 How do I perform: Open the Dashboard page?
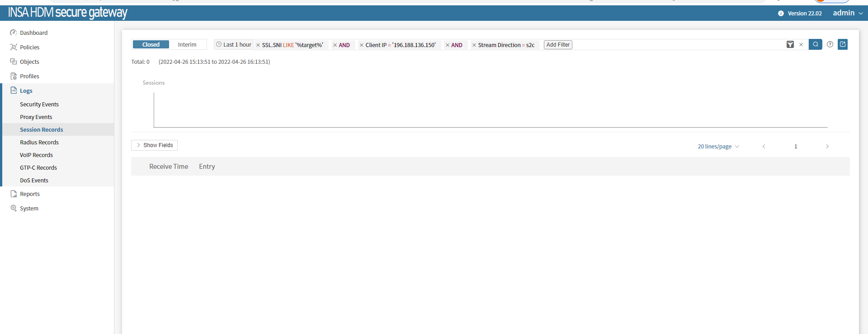(x=33, y=33)
